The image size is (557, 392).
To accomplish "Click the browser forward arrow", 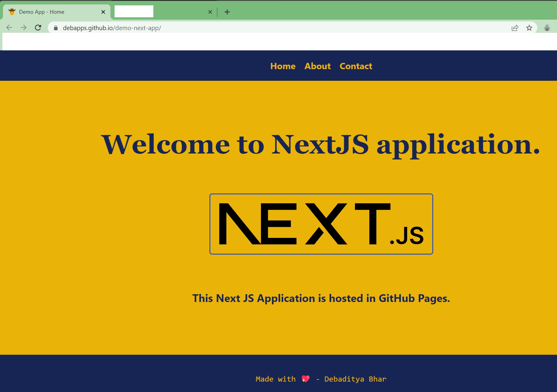I will (24, 28).
